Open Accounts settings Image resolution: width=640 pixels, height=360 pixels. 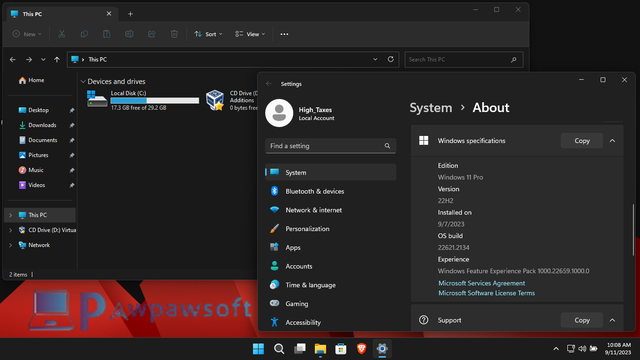[x=331, y=267]
